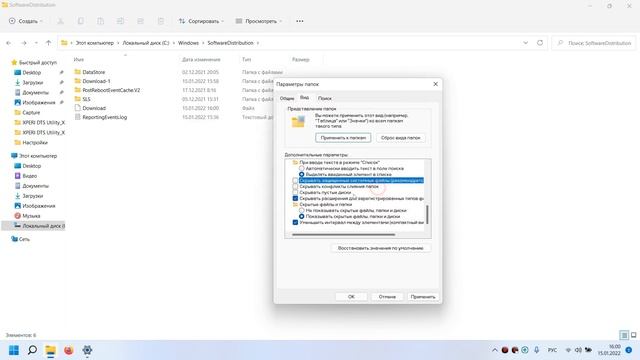This screenshot has width=640, height=360.
Task: Click the red browser icon on taskbar
Action: (69, 350)
